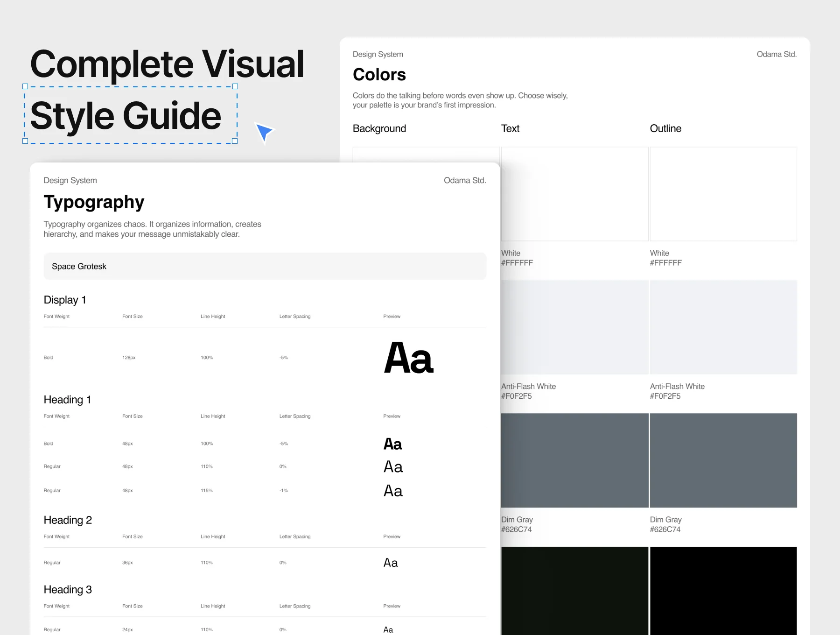Click the large Display 1 'Aa' preview

(408, 358)
